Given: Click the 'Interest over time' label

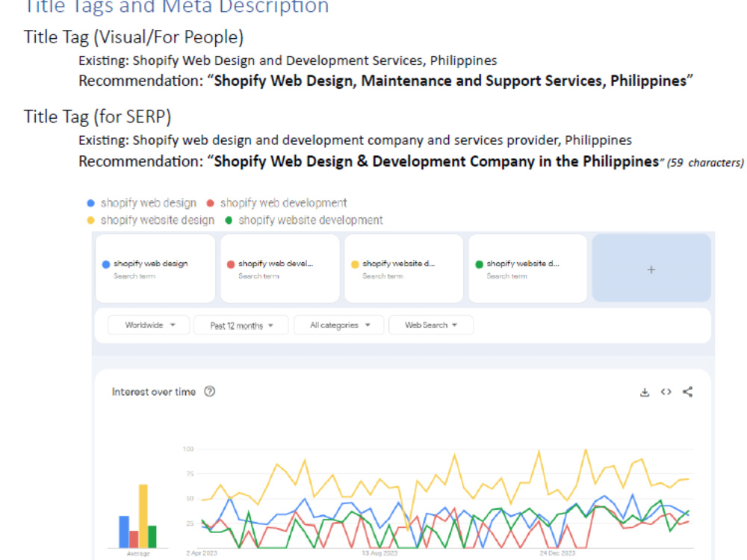Looking at the screenshot, I should (x=153, y=392).
